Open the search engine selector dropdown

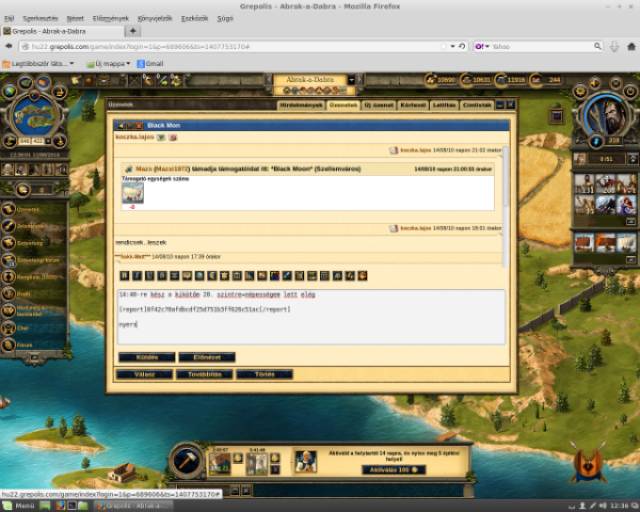(482, 46)
